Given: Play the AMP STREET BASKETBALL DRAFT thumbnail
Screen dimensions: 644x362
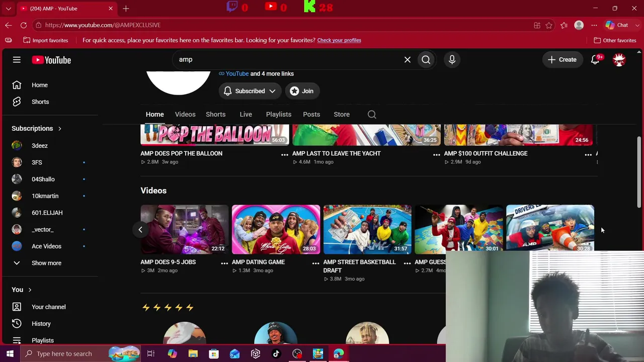Looking at the screenshot, I should click(367, 229).
